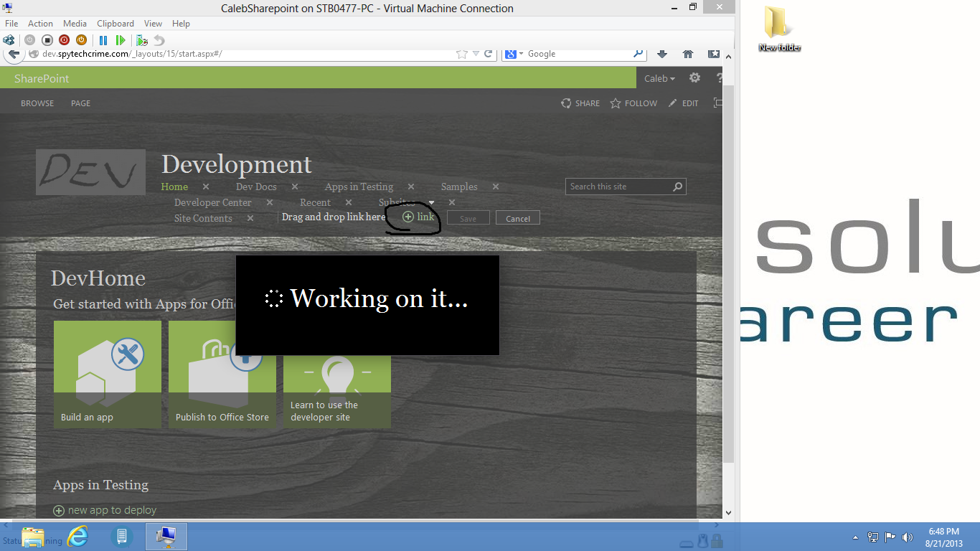Click the Samples navigation link
980x551 pixels.
459,187
